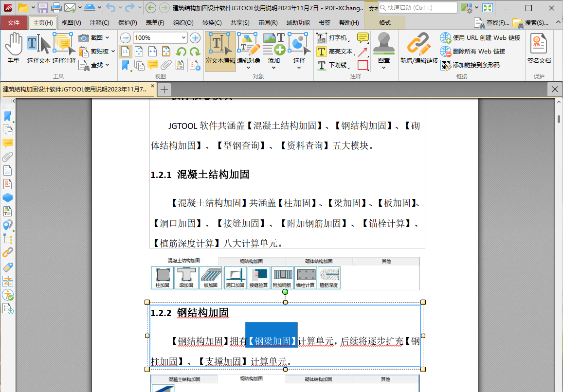Switch to the Format ribbon tab
Image resolution: width=563 pixels, height=392 pixels.
(384, 23)
